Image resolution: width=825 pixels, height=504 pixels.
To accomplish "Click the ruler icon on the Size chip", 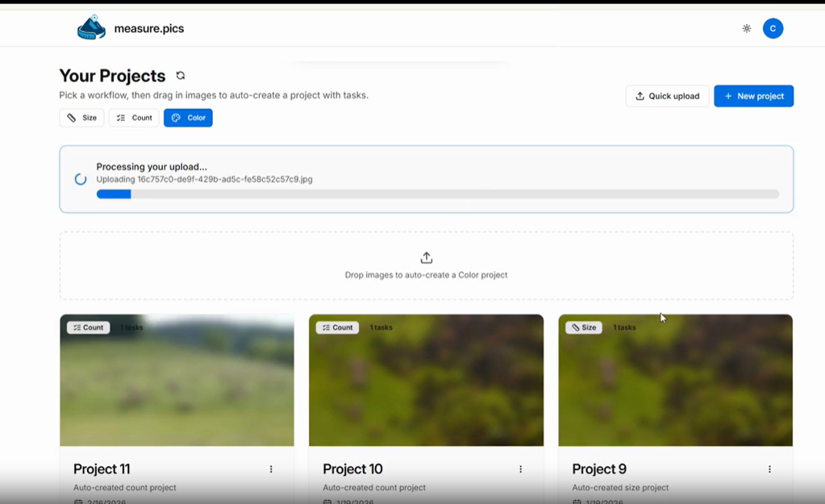I will click(69, 117).
